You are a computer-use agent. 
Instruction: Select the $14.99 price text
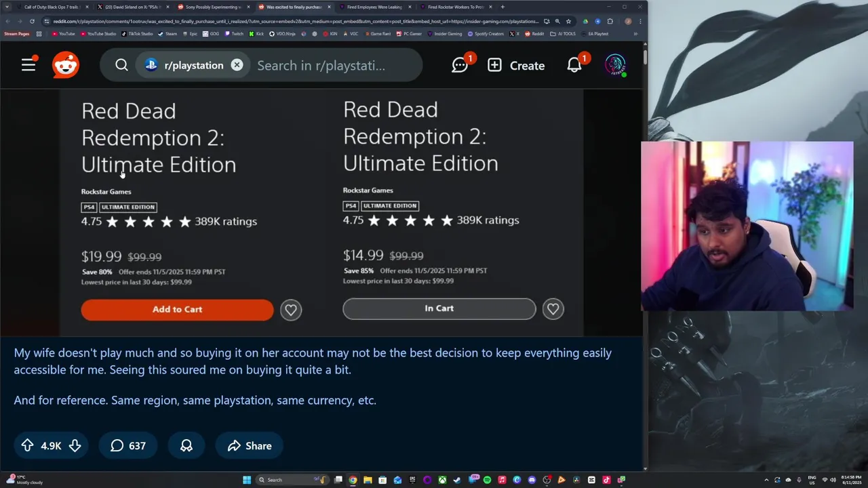tap(363, 255)
